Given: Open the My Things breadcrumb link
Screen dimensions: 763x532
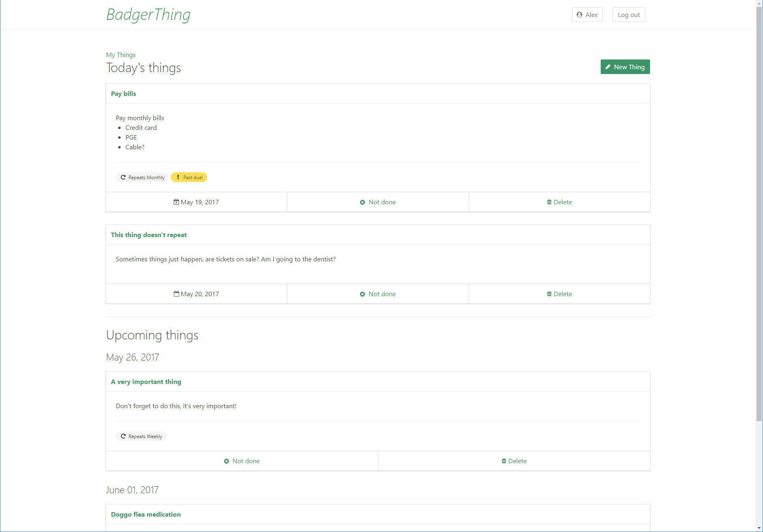Looking at the screenshot, I should 121,55.
